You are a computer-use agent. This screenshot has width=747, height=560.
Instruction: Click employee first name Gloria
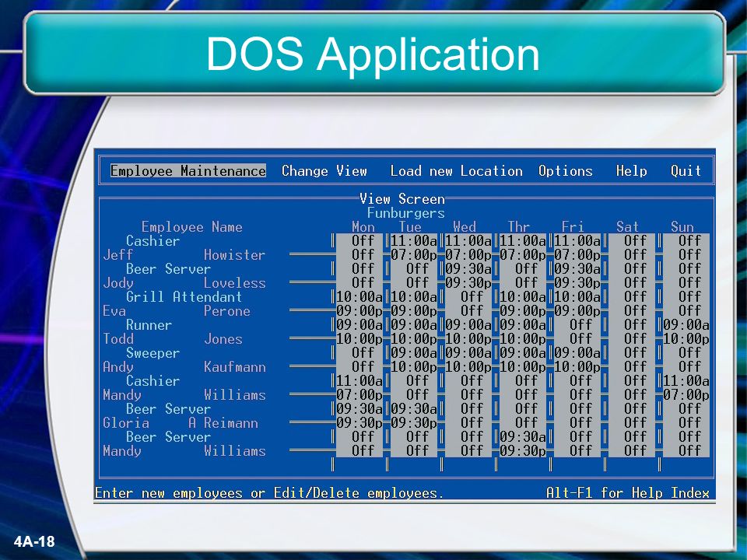point(126,423)
